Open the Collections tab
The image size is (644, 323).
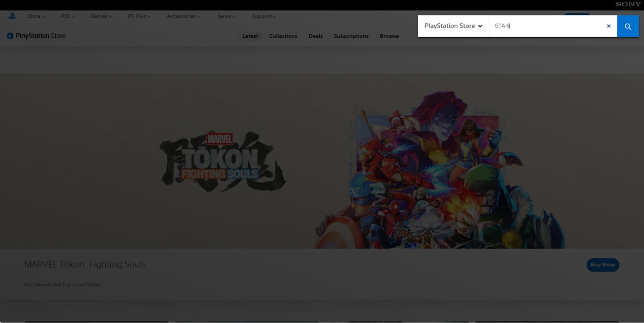point(283,36)
